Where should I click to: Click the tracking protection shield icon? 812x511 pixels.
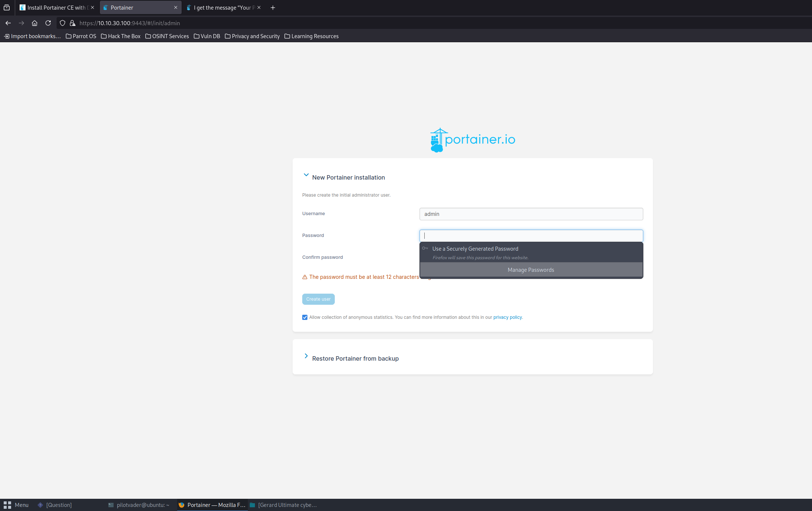[x=62, y=23]
